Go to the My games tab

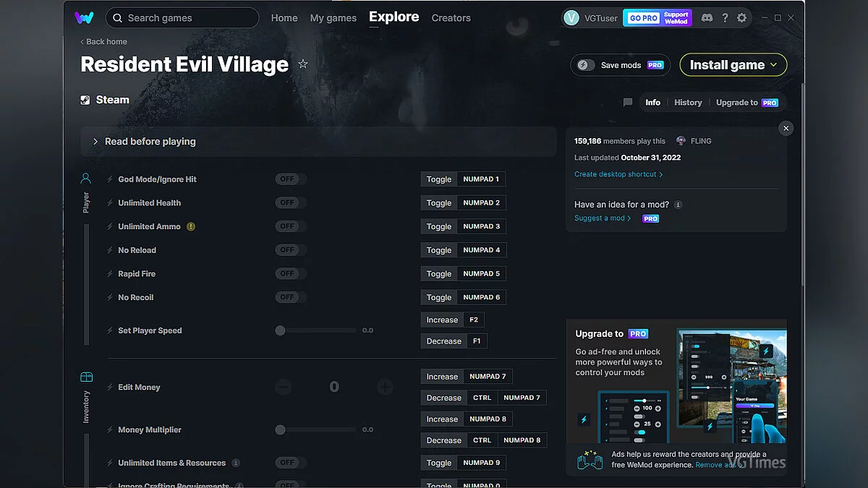point(333,18)
